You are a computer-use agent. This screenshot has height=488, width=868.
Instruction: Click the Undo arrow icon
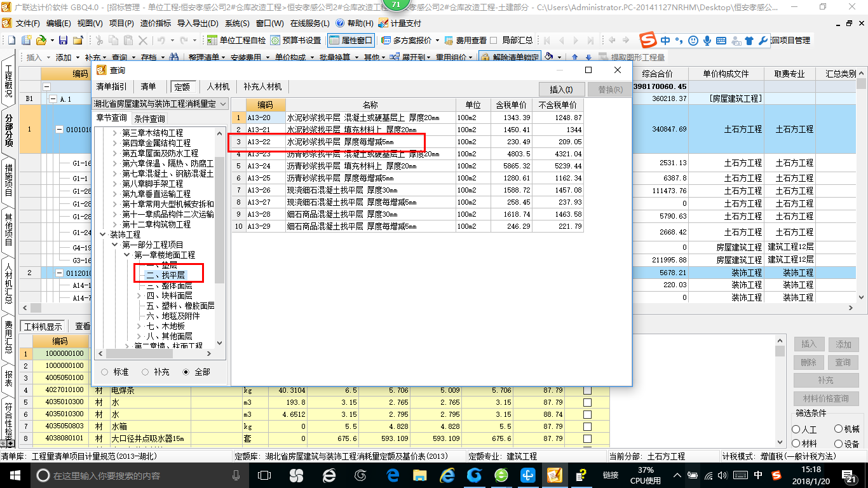point(162,40)
